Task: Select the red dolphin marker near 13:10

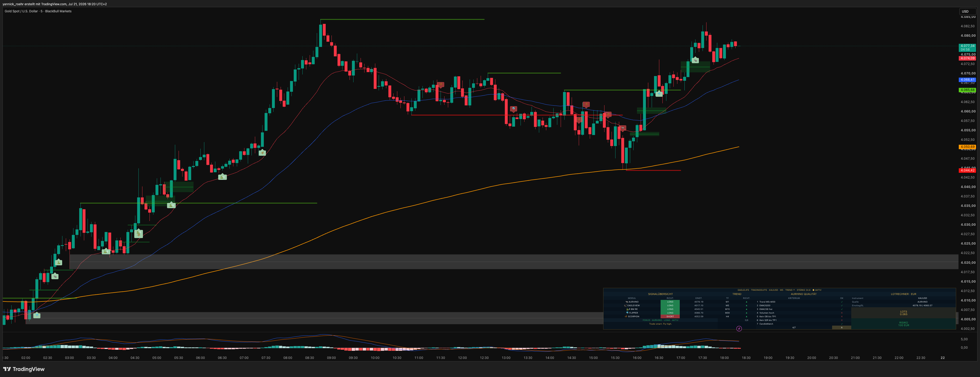Action: 513,109
